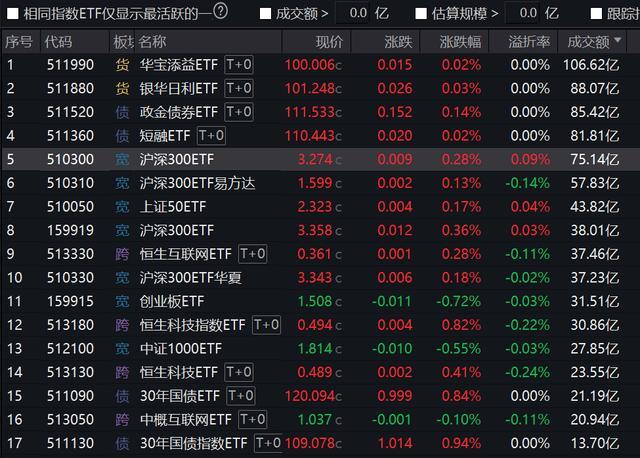Select code 511880
This screenshot has width=640, height=458.
[70, 89]
